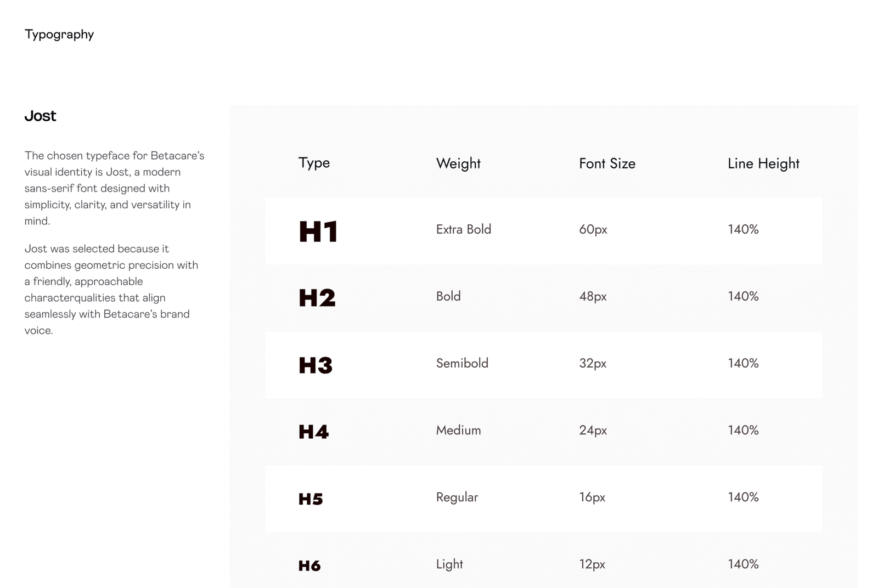The height and width of the screenshot is (588, 878).
Task: Click the Jost typeface title
Action: pos(40,116)
